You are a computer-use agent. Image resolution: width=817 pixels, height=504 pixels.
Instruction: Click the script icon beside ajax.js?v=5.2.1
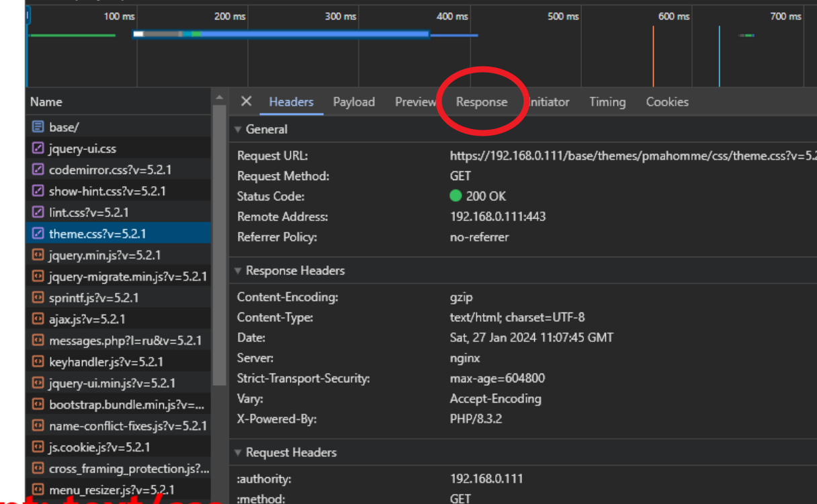coord(38,319)
